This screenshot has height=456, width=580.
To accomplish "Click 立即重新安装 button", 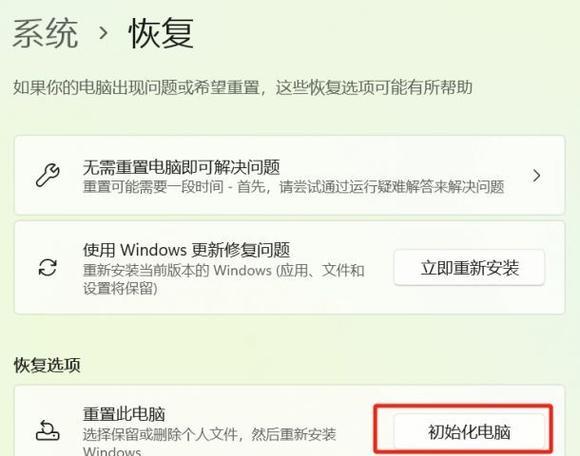I will tap(469, 268).
